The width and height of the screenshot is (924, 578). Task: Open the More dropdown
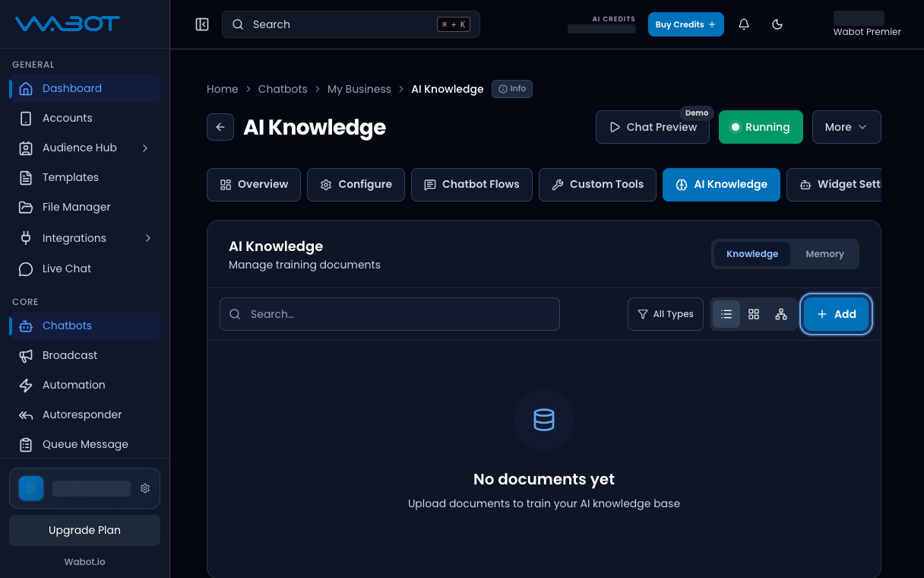[x=846, y=127]
